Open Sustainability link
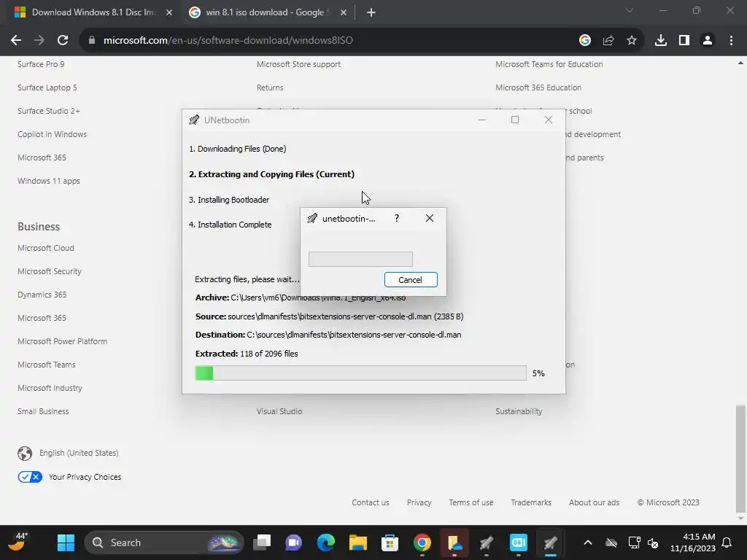This screenshot has width=747, height=560. point(519,411)
